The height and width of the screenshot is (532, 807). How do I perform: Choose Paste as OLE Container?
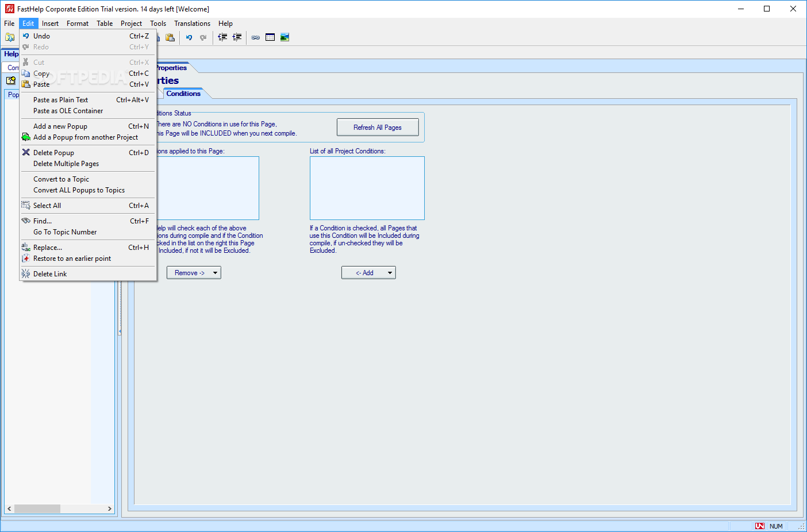point(88,111)
